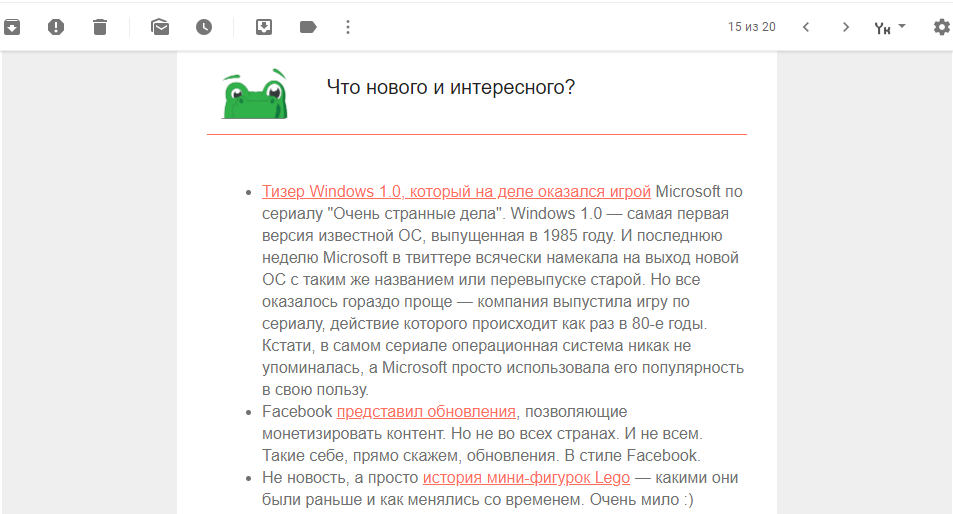Snooze this email using the clock icon
The image size is (953, 514).
(x=204, y=27)
